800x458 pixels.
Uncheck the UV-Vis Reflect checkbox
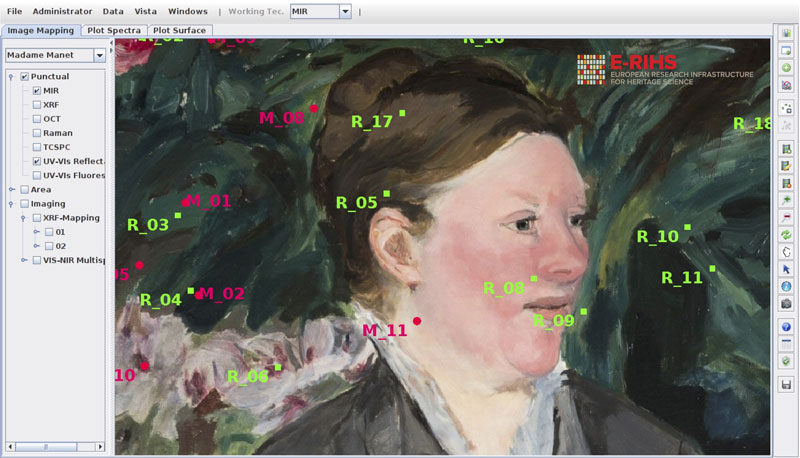[37, 161]
